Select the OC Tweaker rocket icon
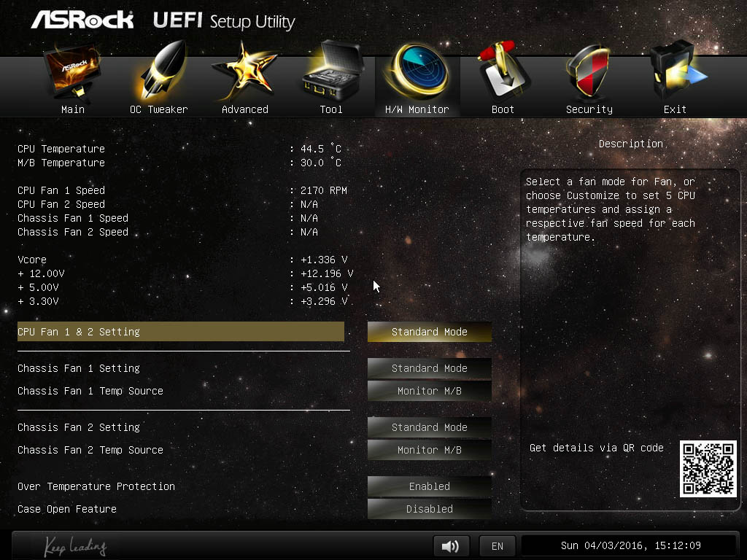The image size is (747, 560). click(x=160, y=71)
